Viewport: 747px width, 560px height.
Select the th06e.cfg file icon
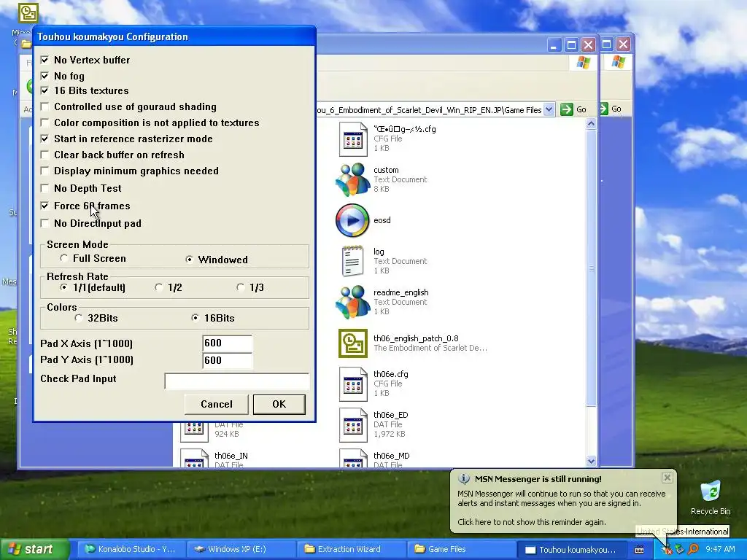coord(353,384)
